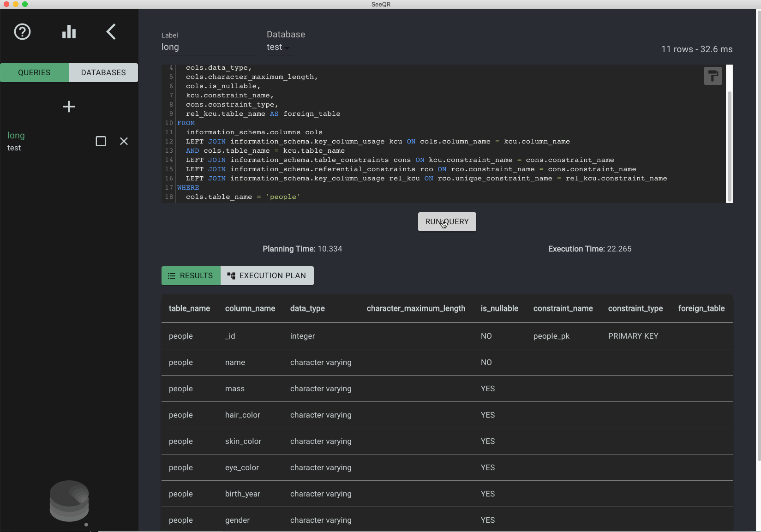Click the people_pk cell

coord(551,336)
